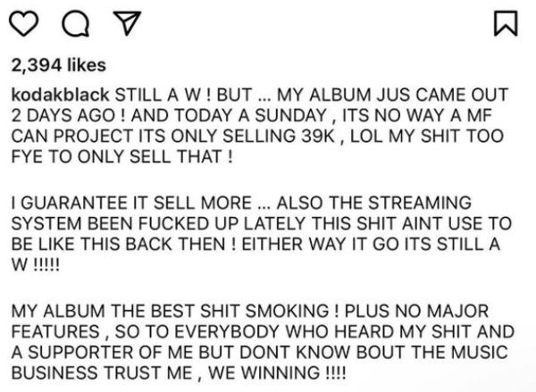Click the text 'SELLING 39K' in caption
Image resolution: width=536 pixels, height=392 pixels.
pyautogui.click(x=279, y=136)
